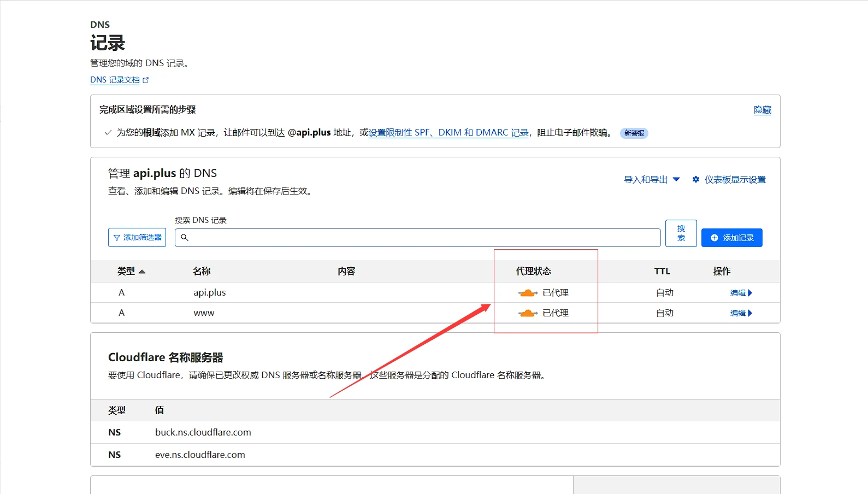The image size is (868, 494).
Task: Select the buck.ns.cloudflare.com nameserver value
Action: tap(203, 432)
